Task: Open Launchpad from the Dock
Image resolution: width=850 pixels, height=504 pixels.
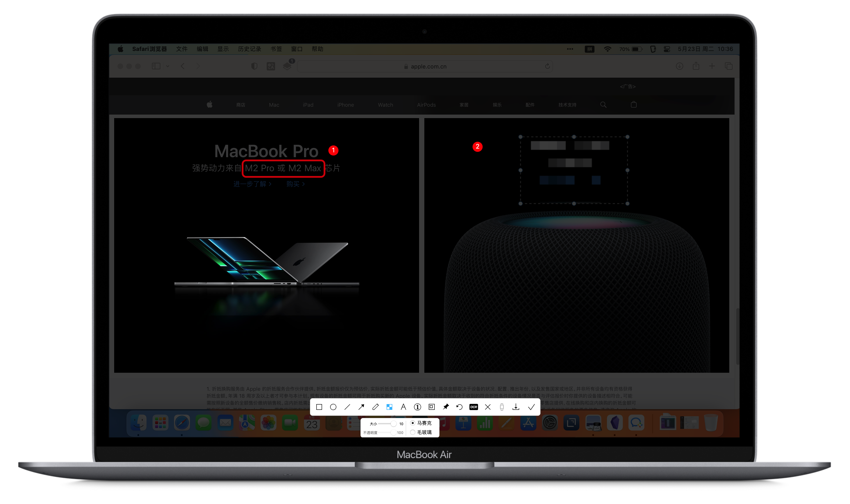Action: (x=160, y=423)
